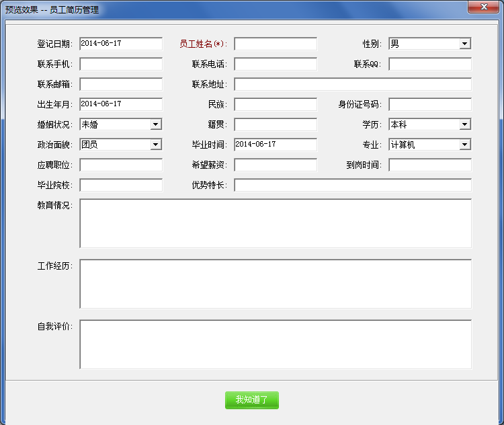Focus the 登记日期 date field
This screenshot has height=425, width=504.
point(121,44)
